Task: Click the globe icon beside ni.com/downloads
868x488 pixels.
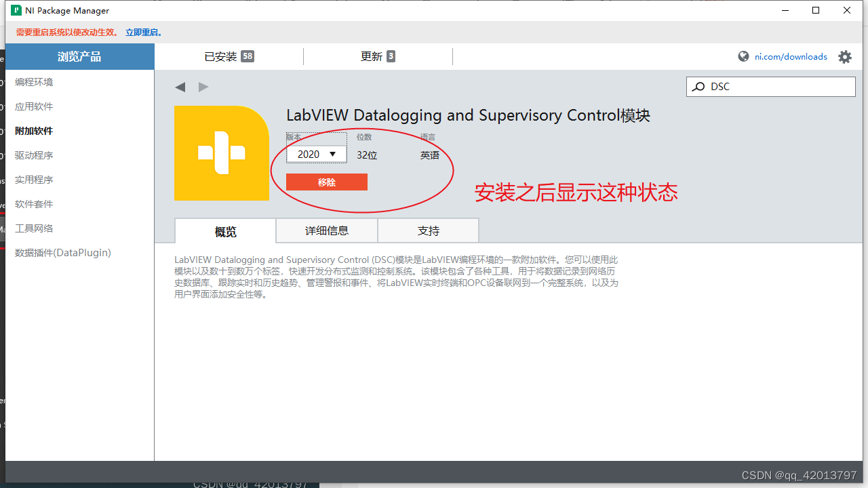Action: click(743, 57)
